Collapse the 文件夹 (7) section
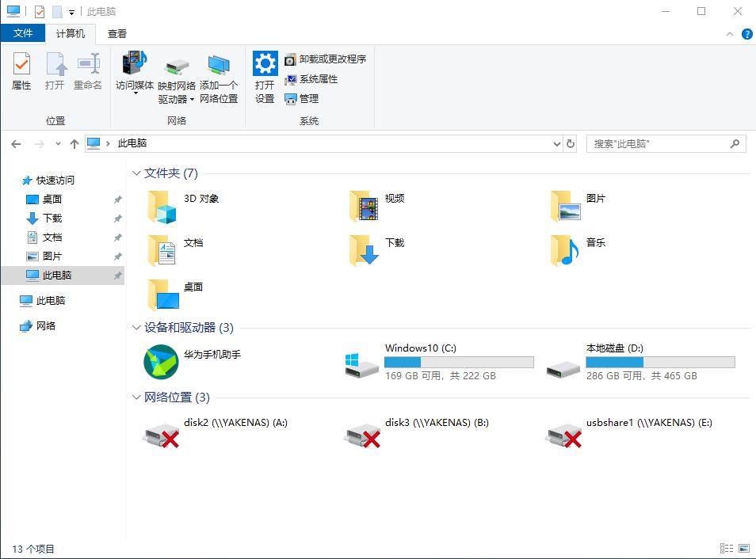This screenshot has width=756, height=559. (x=136, y=173)
